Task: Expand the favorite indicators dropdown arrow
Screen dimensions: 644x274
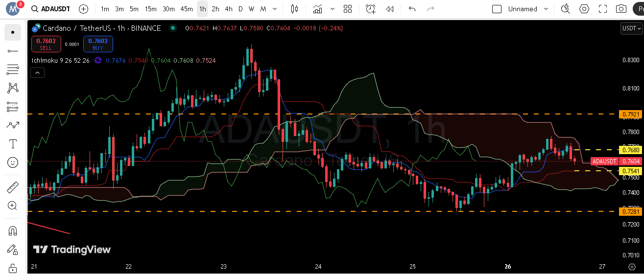Action: 333,9
